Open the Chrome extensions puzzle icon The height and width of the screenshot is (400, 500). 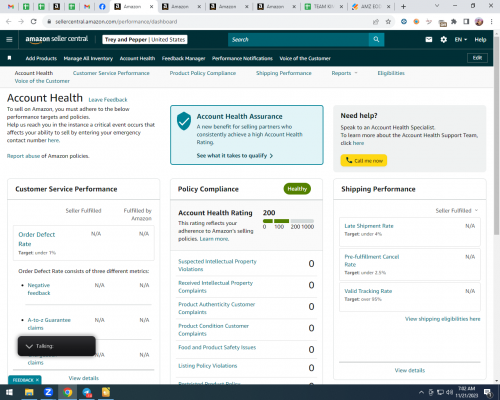(x=454, y=21)
